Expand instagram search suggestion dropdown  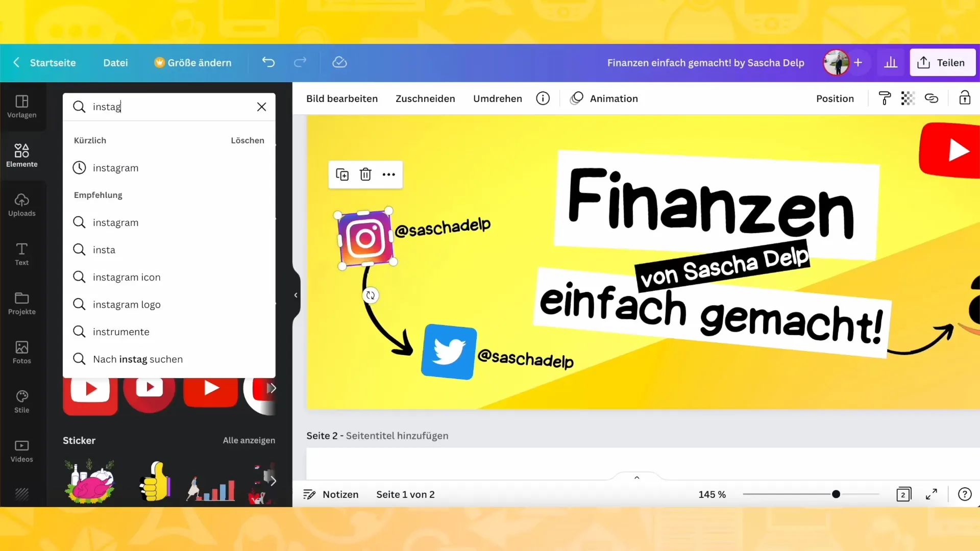(x=115, y=222)
